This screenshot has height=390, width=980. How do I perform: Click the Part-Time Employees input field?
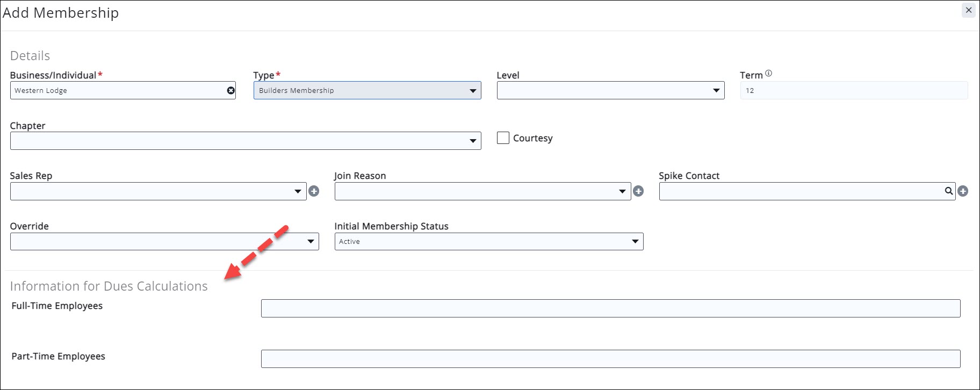click(x=610, y=359)
